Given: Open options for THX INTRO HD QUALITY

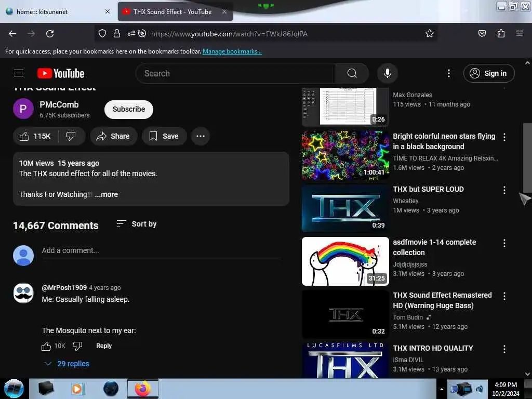Looking at the screenshot, I should 504,349.
